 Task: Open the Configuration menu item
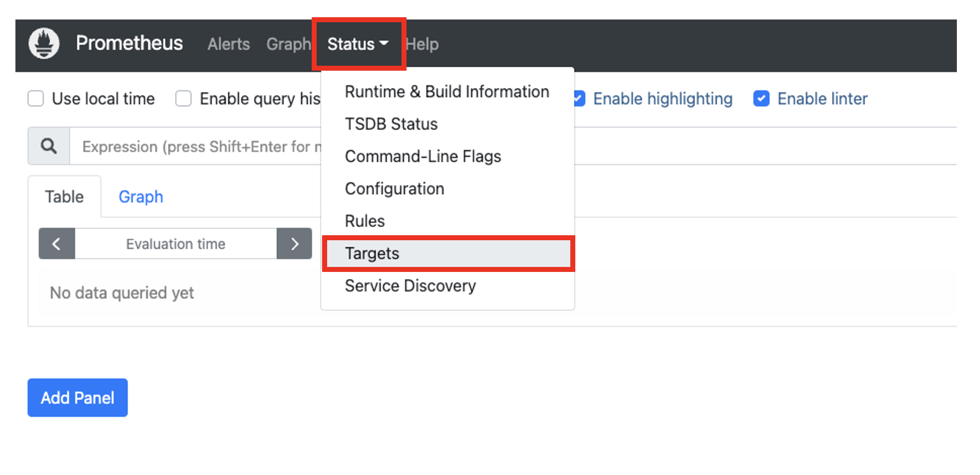pos(447,189)
